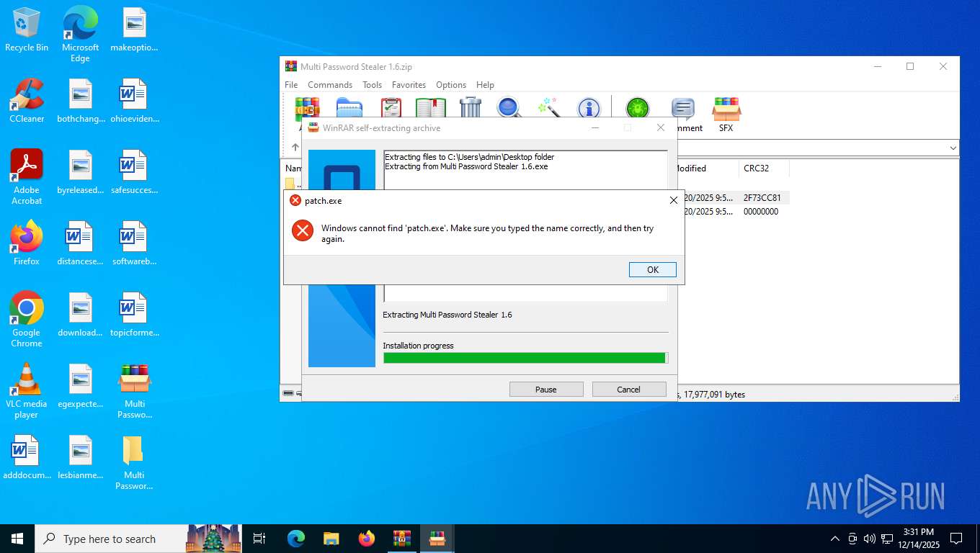Screen dimensions: 980x553
Task: Select the download... image file on desktop
Action: coord(81,315)
